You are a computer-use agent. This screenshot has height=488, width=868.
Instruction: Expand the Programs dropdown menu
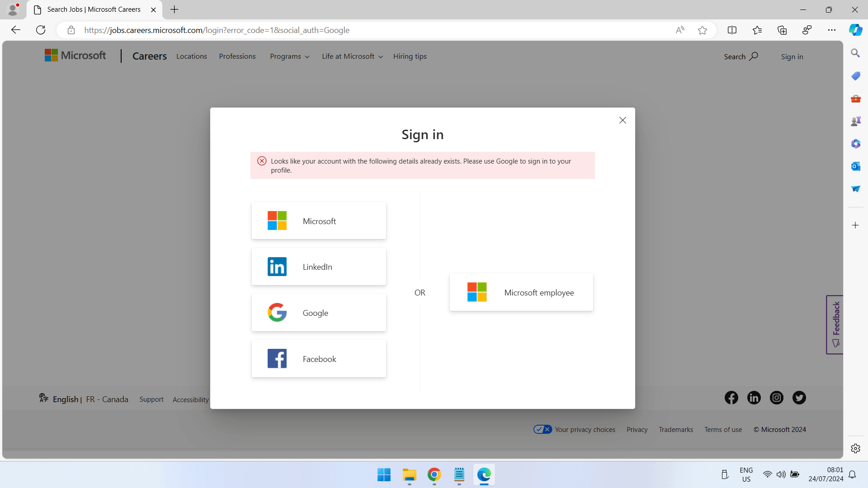289,56
